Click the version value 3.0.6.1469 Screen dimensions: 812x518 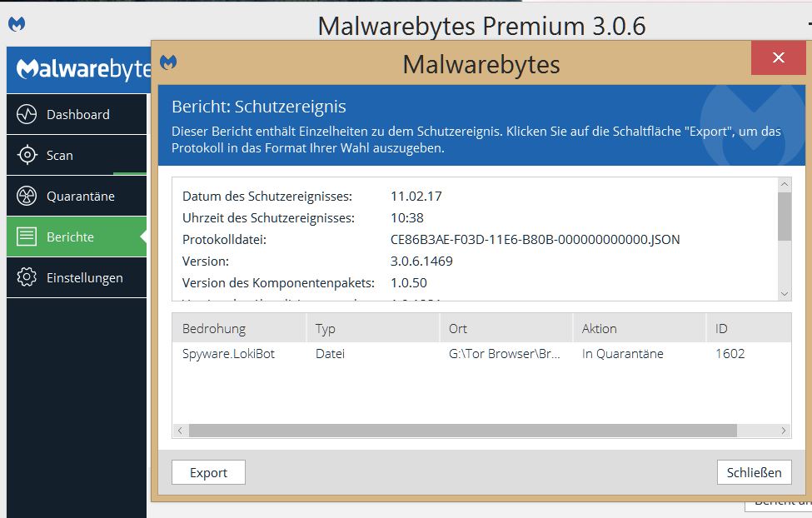421,261
